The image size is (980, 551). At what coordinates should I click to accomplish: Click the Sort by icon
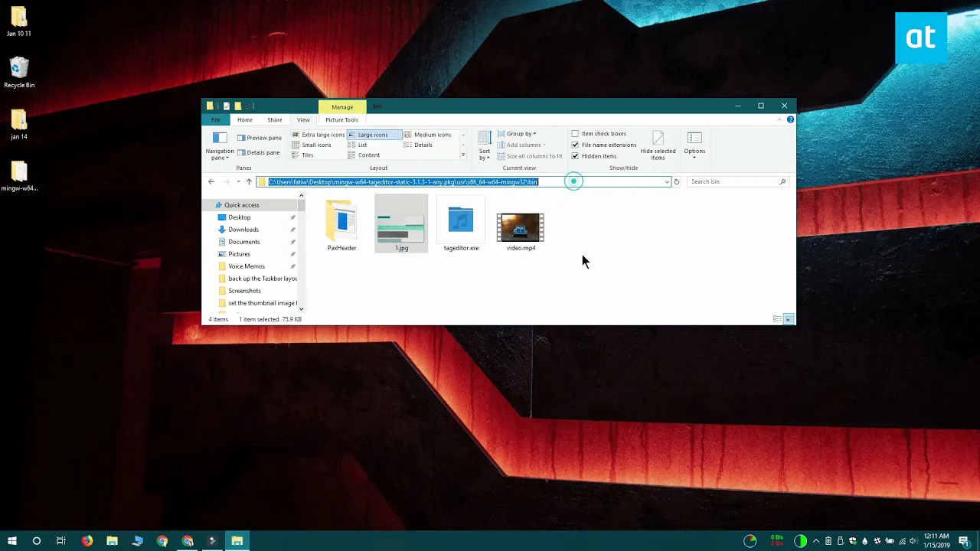pyautogui.click(x=485, y=145)
